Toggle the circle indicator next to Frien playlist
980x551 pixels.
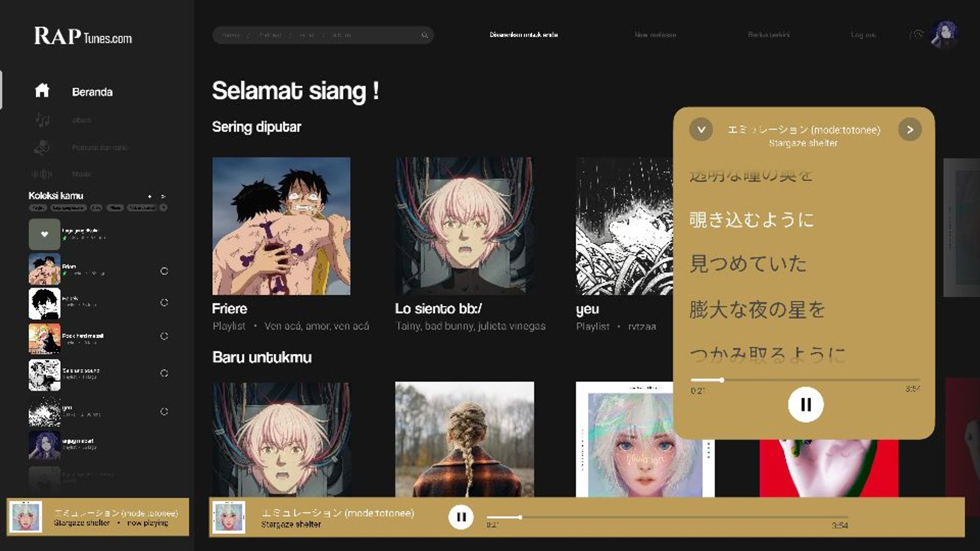pyautogui.click(x=164, y=271)
